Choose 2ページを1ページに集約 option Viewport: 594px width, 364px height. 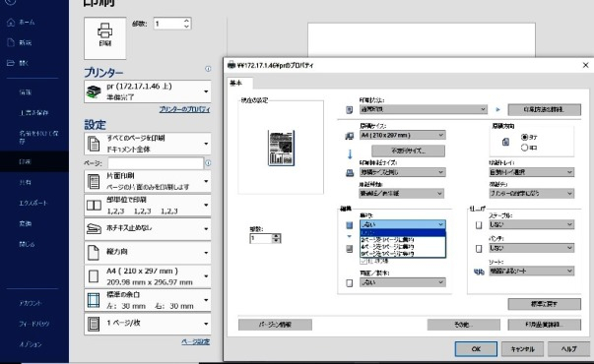(403, 240)
